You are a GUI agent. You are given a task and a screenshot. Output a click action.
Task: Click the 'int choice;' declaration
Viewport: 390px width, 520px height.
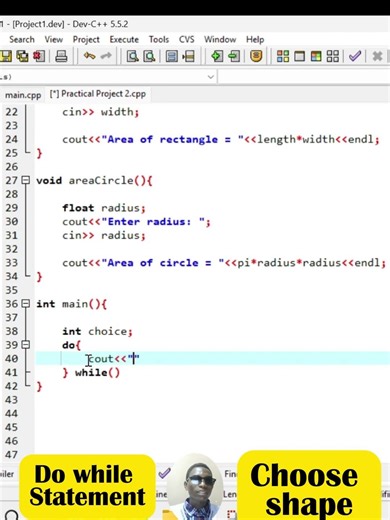(97, 331)
